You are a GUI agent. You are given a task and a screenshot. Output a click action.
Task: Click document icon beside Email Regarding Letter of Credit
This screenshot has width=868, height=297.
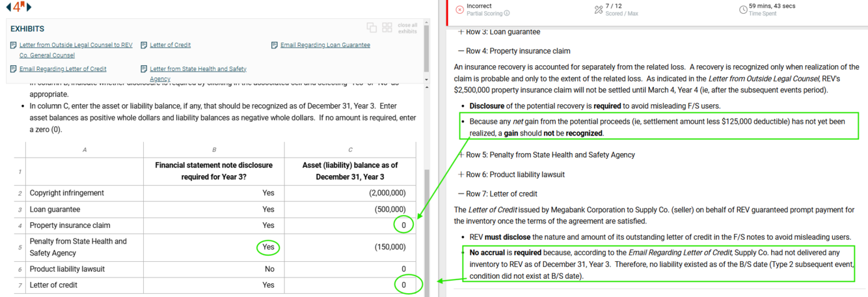pyautogui.click(x=14, y=69)
